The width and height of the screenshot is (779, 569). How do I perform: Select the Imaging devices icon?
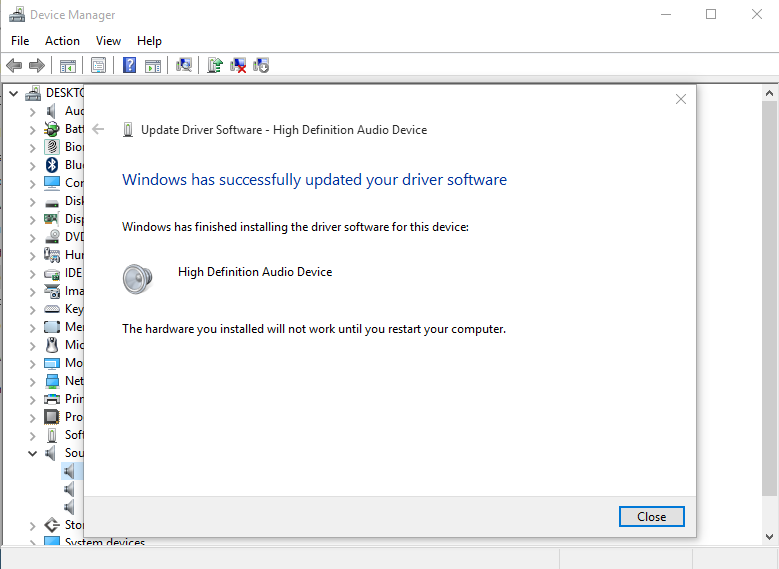point(52,291)
